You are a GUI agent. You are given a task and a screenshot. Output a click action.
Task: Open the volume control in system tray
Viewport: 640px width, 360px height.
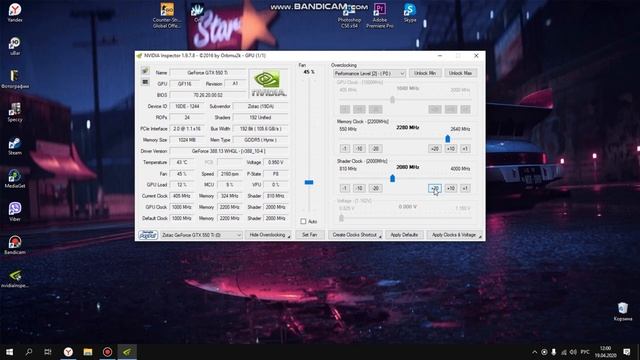(x=573, y=352)
